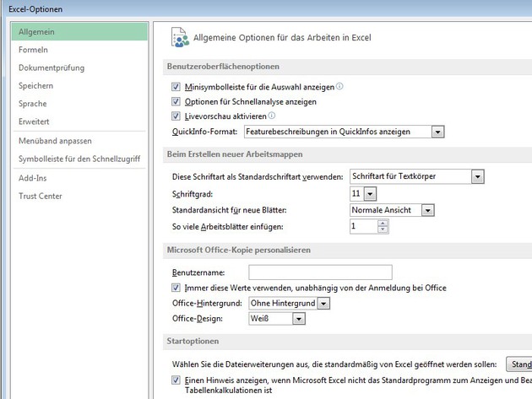Disable the Livevorschau aktivieren checkbox
The image size is (532, 399).
pyautogui.click(x=176, y=116)
